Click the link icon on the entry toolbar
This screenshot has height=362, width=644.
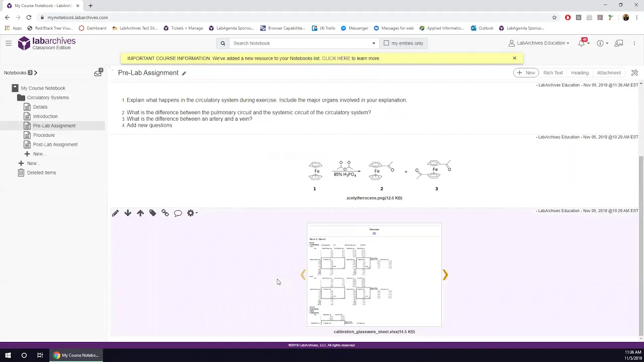tap(165, 213)
